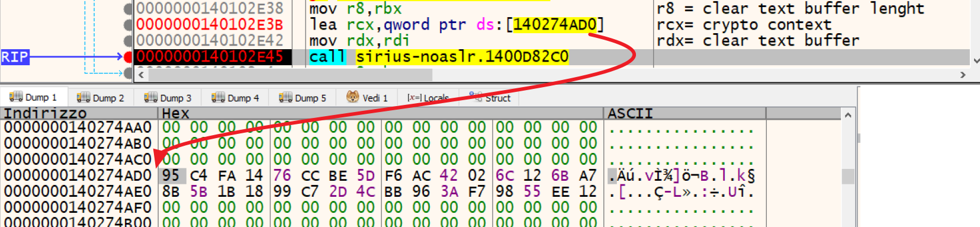Open the Struct tab
The image size is (980, 227).
click(490, 98)
